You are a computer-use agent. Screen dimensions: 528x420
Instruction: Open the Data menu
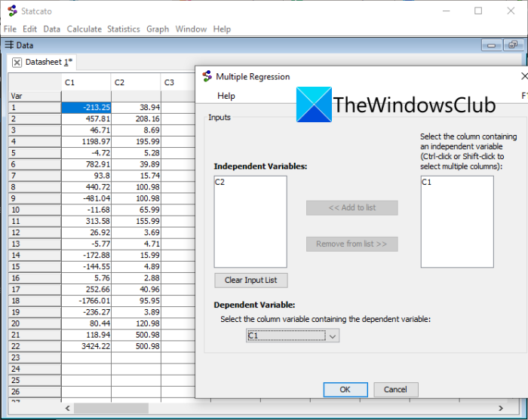point(51,29)
